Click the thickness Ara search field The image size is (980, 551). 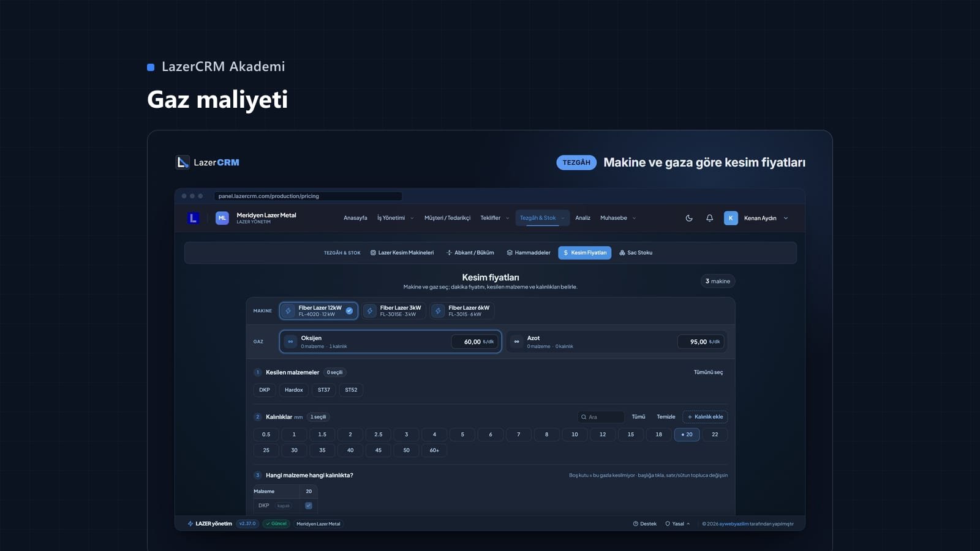601,417
